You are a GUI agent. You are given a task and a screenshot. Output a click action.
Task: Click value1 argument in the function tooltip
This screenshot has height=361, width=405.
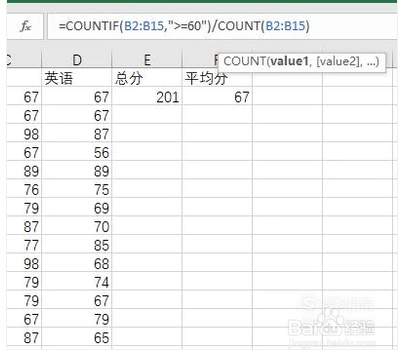[289, 61]
